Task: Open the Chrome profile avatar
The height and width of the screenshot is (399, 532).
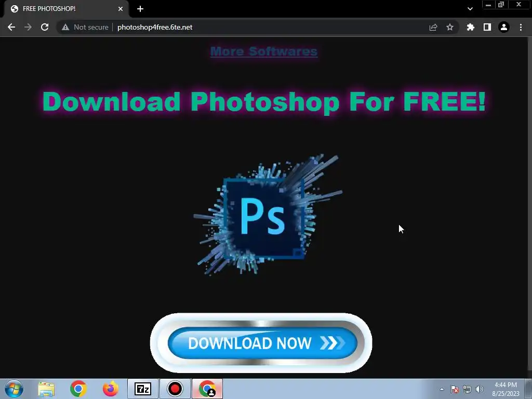Action: tap(504, 27)
